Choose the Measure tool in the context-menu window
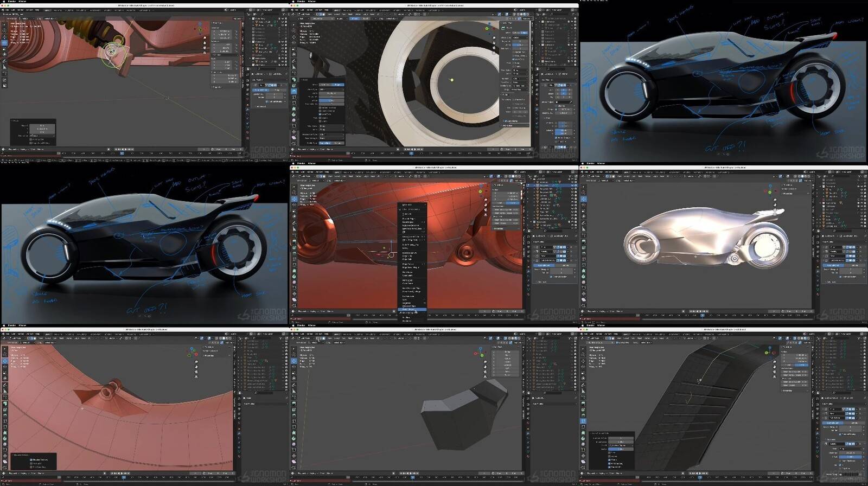This screenshot has height=486, width=868. click(x=294, y=229)
